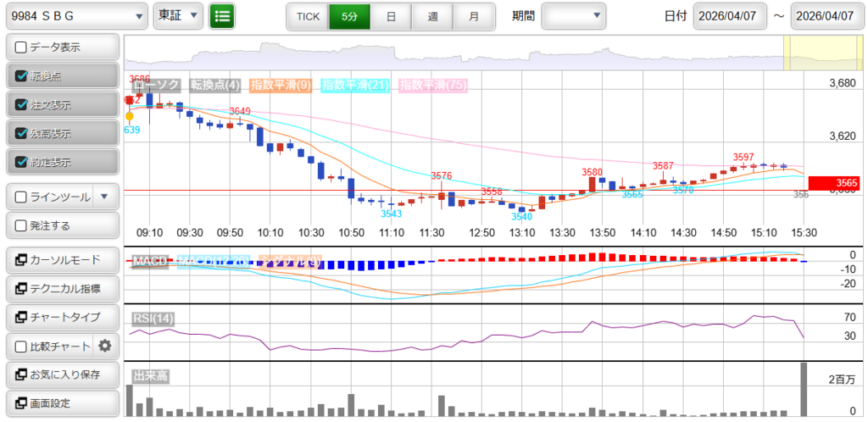This screenshot has width=868, height=422.
Task: Click the green list icon button
Action: pyautogui.click(x=222, y=16)
